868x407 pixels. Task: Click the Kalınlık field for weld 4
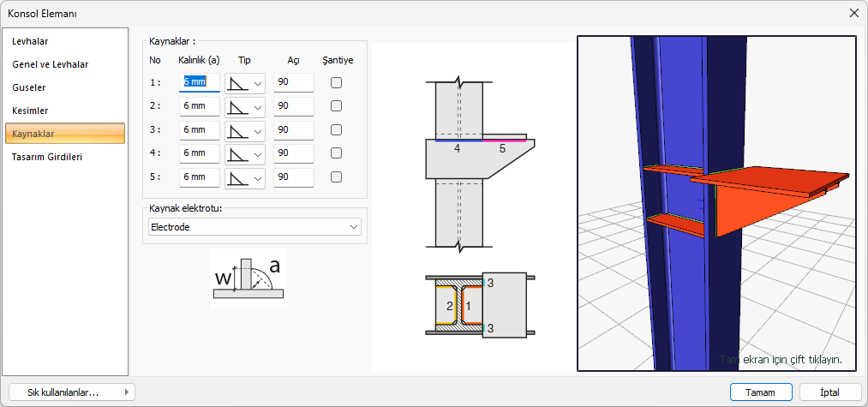tap(199, 153)
